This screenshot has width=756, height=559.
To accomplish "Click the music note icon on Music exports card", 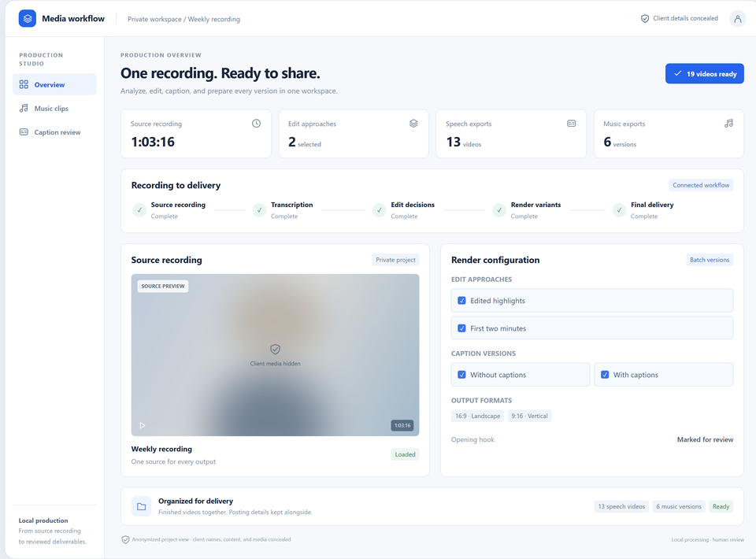I will click(x=728, y=124).
